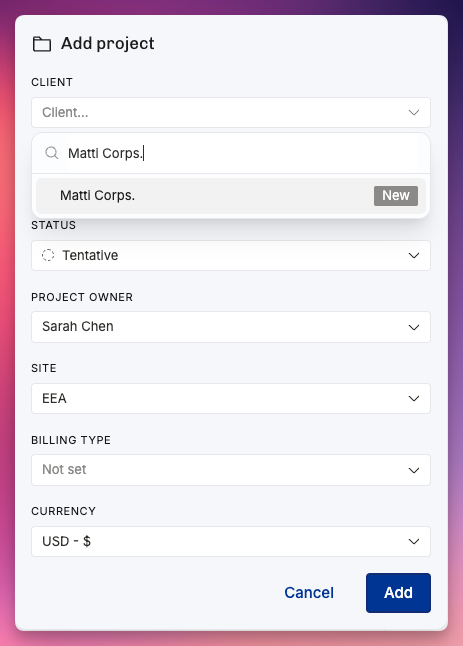Click the Site dropdown chevron arrow

pos(414,398)
